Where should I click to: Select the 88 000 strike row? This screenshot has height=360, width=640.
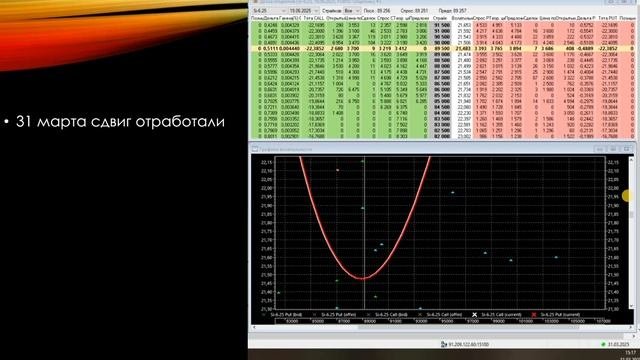click(x=443, y=66)
